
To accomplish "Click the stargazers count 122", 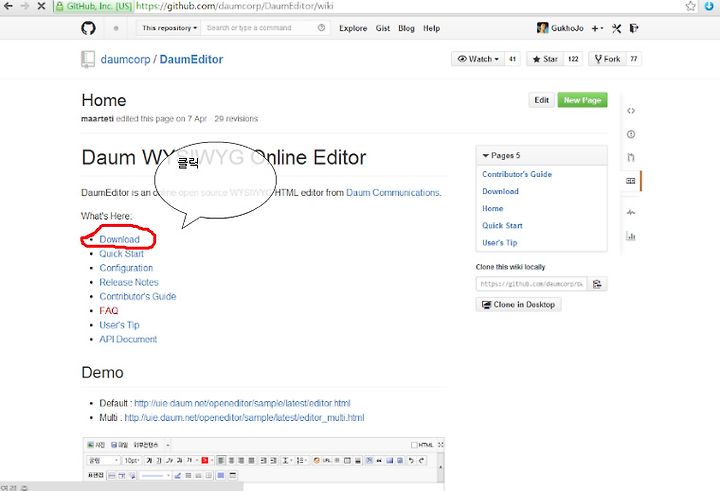I will point(573,59).
